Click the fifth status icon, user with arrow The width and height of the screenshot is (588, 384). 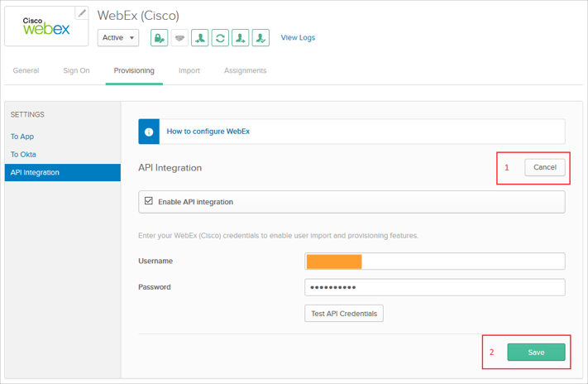(x=240, y=38)
